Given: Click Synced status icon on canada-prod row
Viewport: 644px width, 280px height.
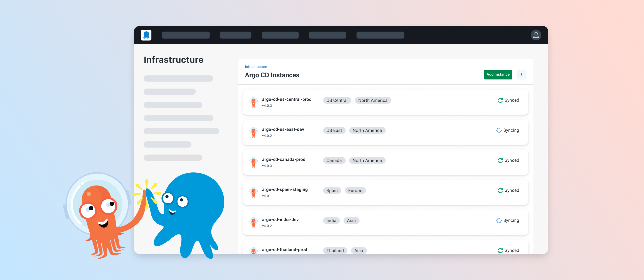Looking at the screenshot, I should [x=500, y=160].
